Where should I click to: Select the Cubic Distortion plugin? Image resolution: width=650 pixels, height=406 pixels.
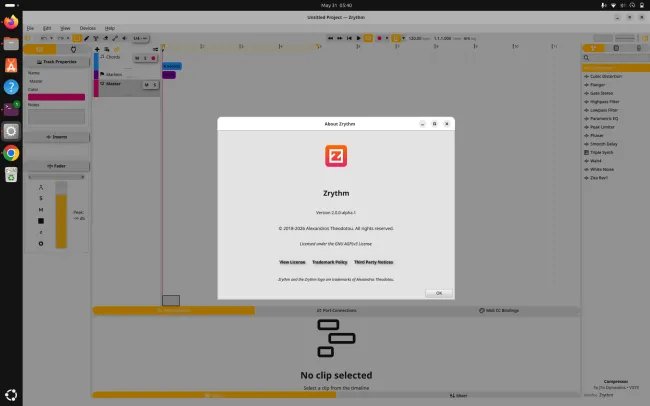(606, 76)
